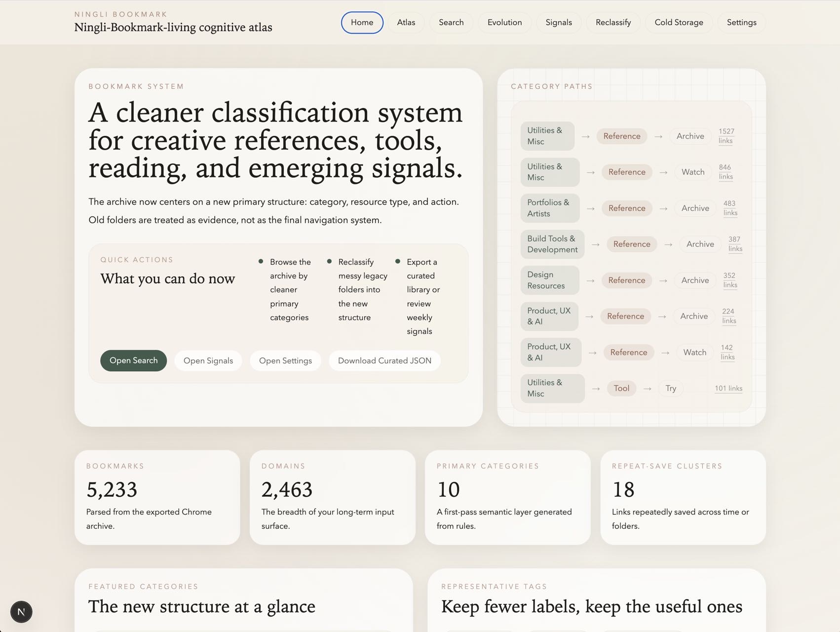Click the "Browse the archive by cleaner primary categories" bullet
This screenshot has width=840, height=632.
pyautogui.click(x=290, y=290)
